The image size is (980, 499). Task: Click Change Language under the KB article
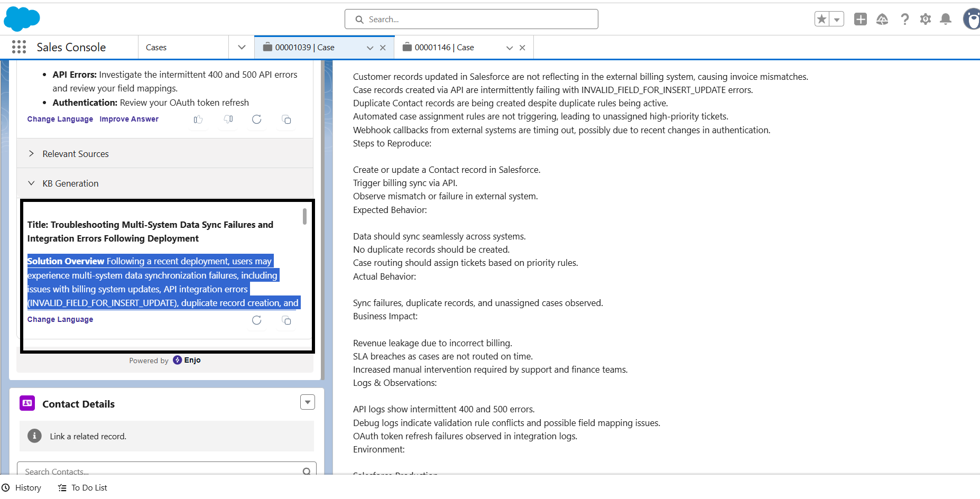point(60,319)
